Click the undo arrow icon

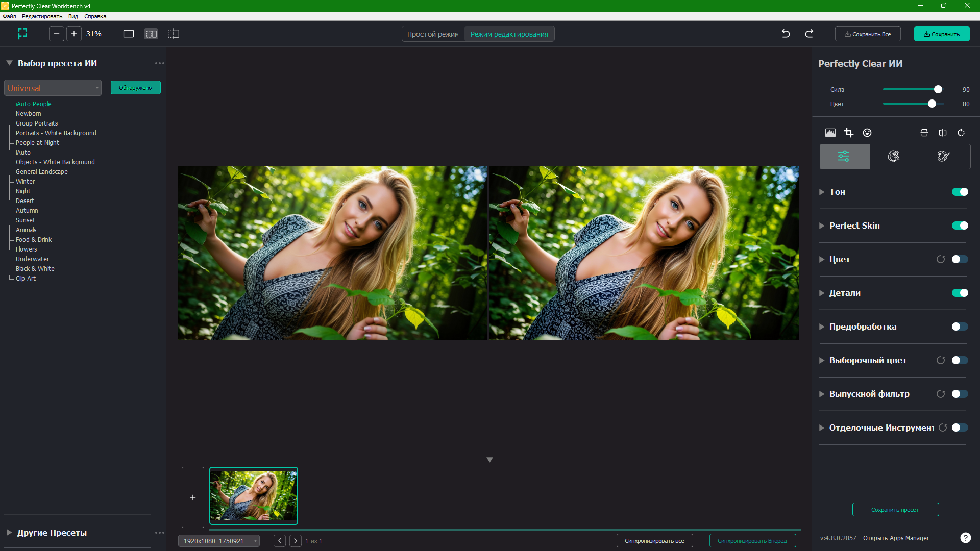point(786,34)
